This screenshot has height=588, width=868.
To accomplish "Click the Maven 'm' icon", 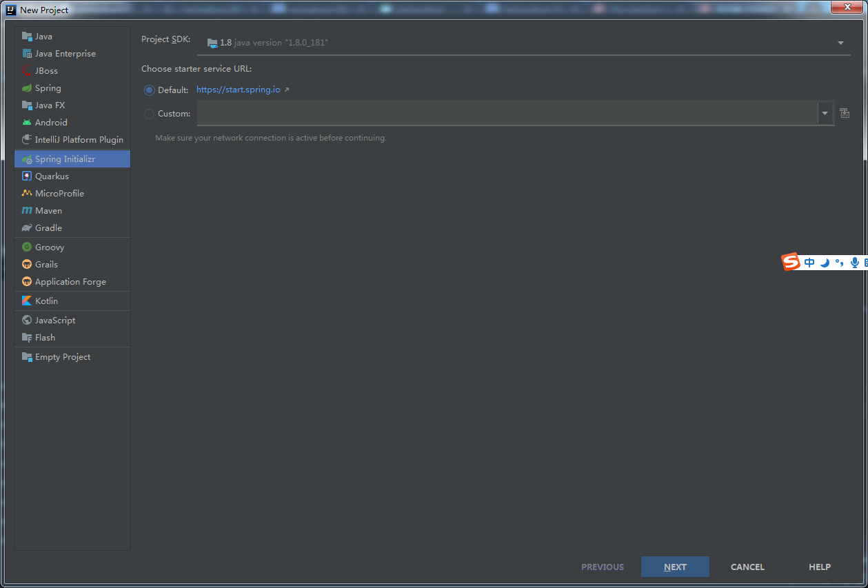I will [27, 211].
